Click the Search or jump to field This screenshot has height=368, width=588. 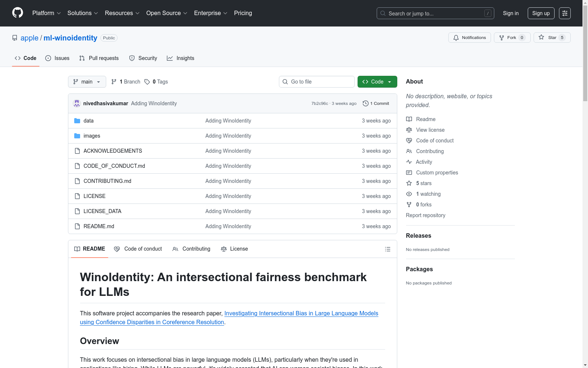[x=435, y=13]
